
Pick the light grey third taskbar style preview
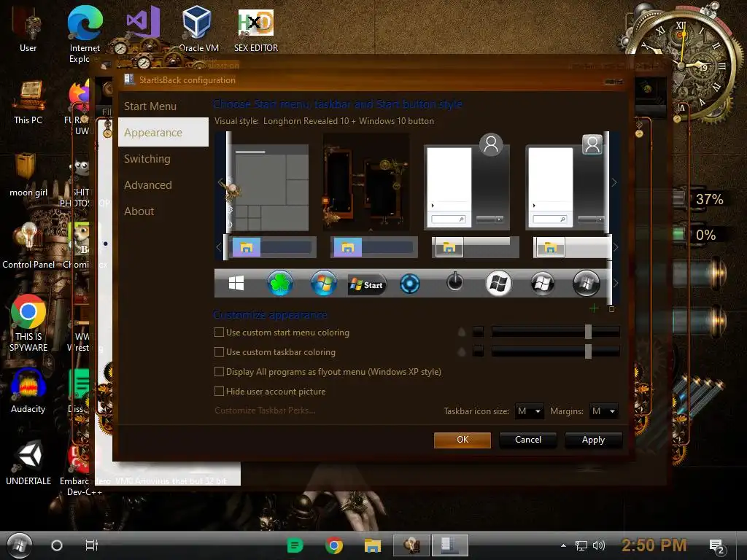click(475, 247)
